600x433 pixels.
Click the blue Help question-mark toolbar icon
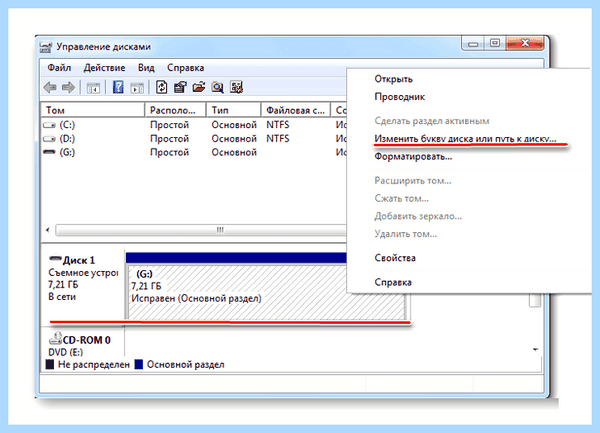[x=118, y=88]
